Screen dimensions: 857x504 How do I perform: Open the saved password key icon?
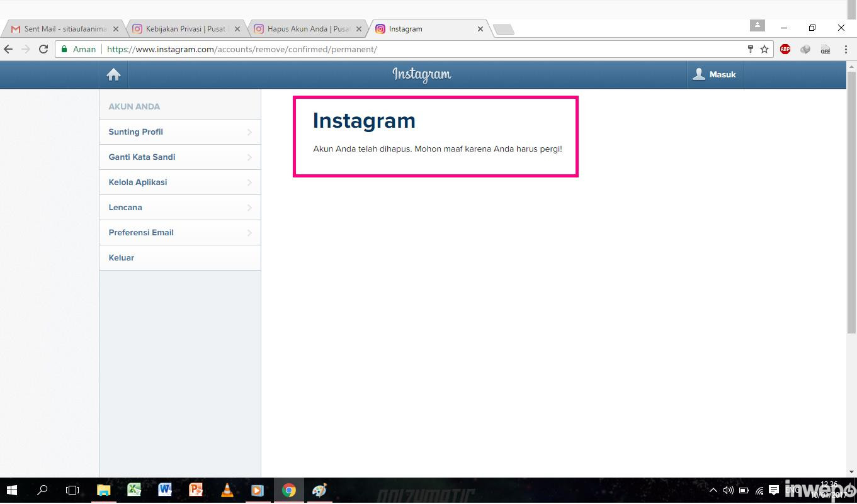(750, 49)
